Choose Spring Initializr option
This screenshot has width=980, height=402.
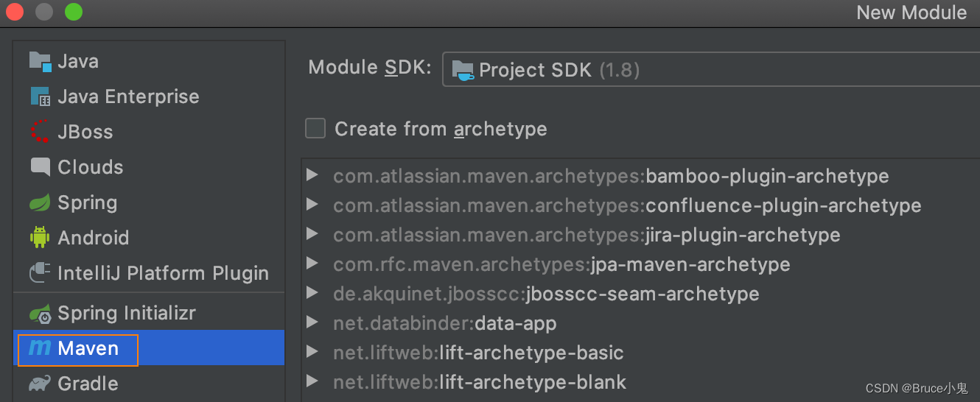tap(149, 313)
